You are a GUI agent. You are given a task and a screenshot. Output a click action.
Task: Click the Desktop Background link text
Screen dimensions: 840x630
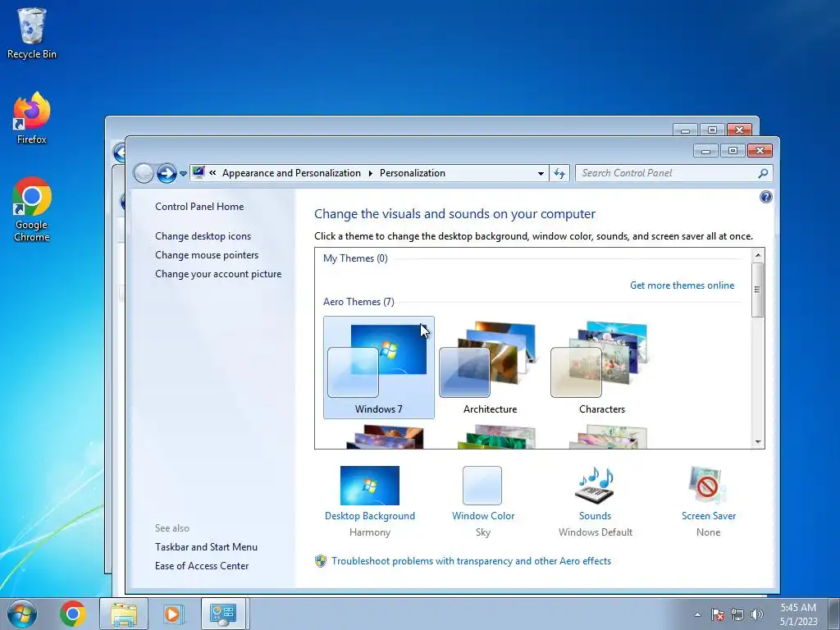coord(370,516)
